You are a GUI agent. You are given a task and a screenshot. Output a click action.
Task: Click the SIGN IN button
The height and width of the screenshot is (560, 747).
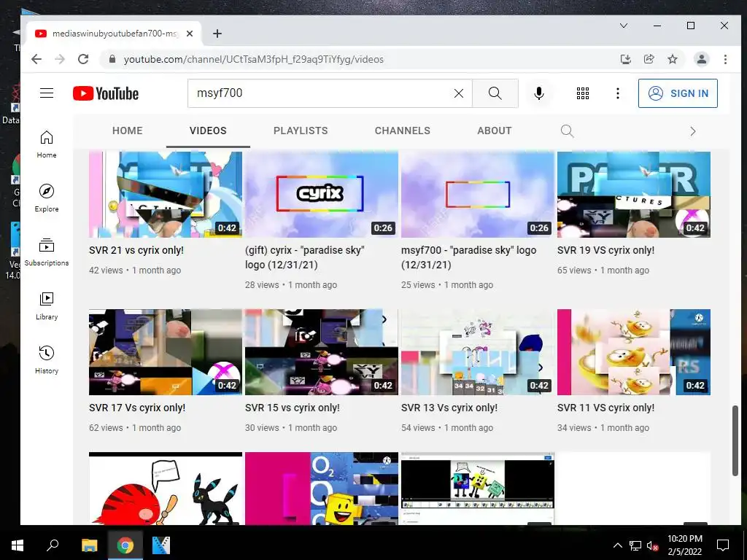click(678, 93)
